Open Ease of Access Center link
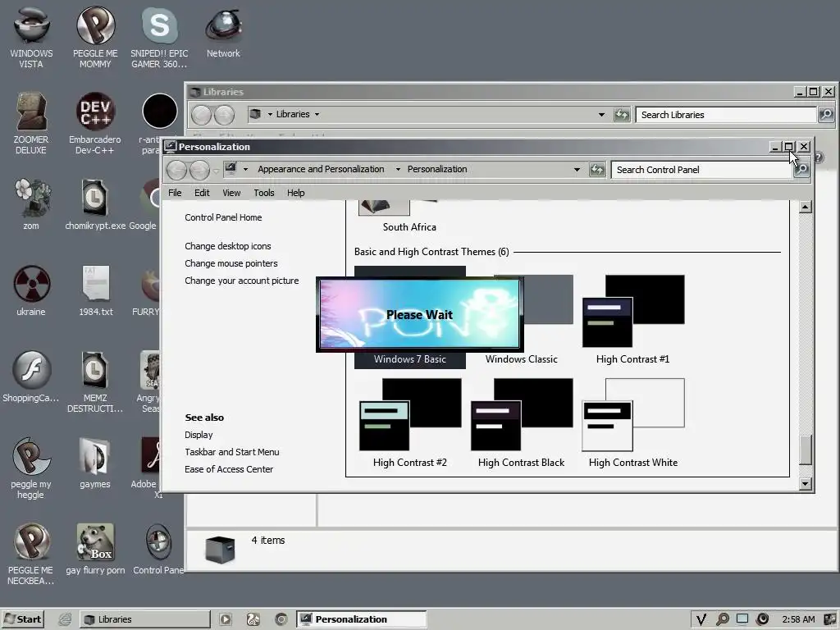 coord(229,469)
